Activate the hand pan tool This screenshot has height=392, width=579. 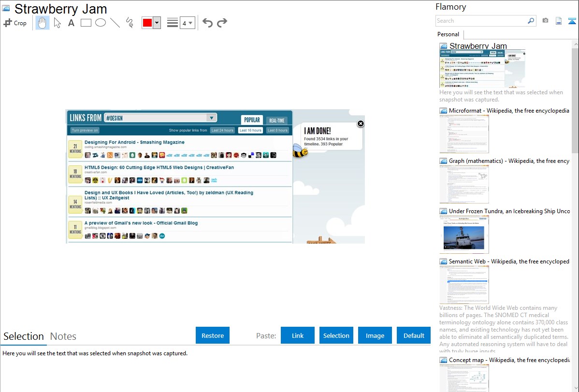[42, 23]
